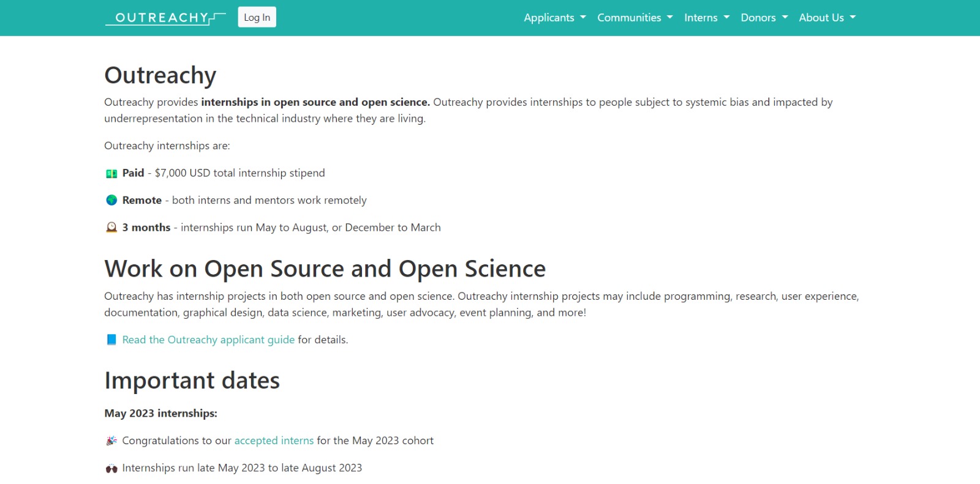Click the globe emoji beside Remote
This screenshot has height=484, width=980.
click(111, 201)
